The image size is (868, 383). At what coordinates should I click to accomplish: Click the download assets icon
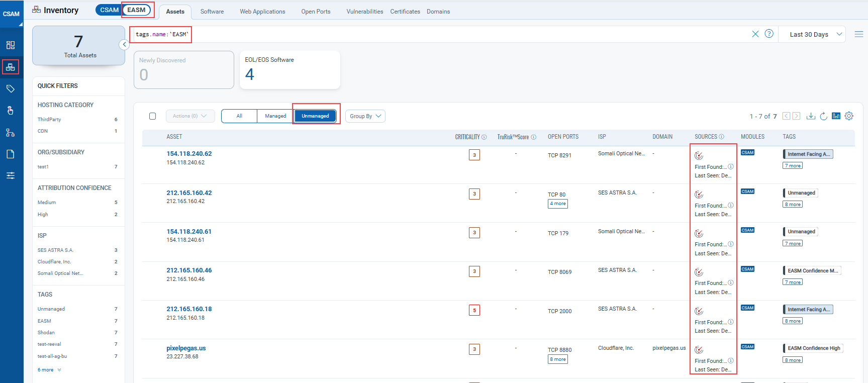click(x=811, y=116)
